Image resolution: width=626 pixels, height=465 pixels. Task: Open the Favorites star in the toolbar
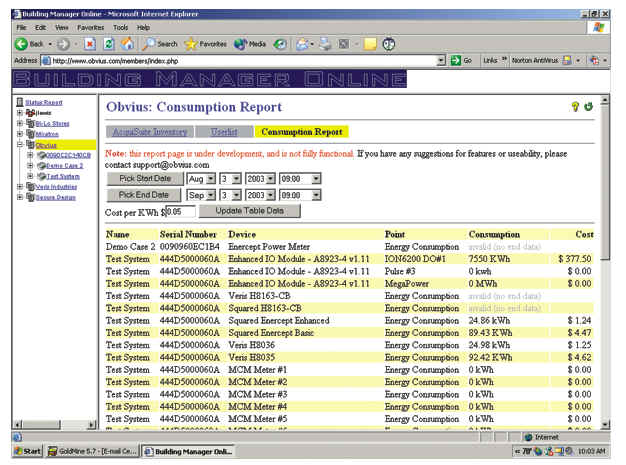(206, 44)
